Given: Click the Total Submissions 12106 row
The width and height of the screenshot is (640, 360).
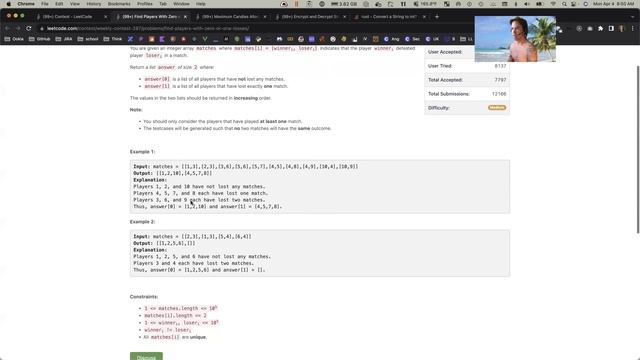Looking at the screenshot, I should (467, 94).
